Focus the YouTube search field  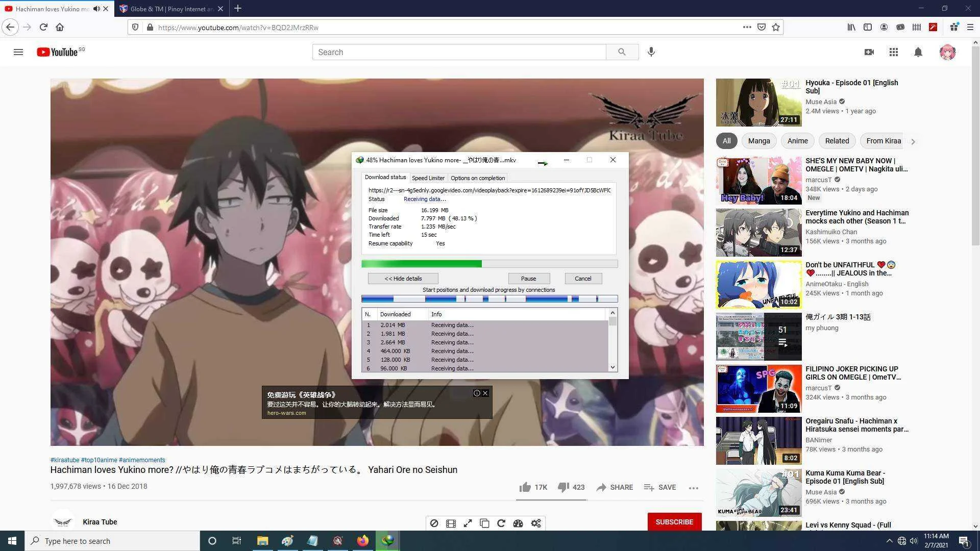pos(459,52)
